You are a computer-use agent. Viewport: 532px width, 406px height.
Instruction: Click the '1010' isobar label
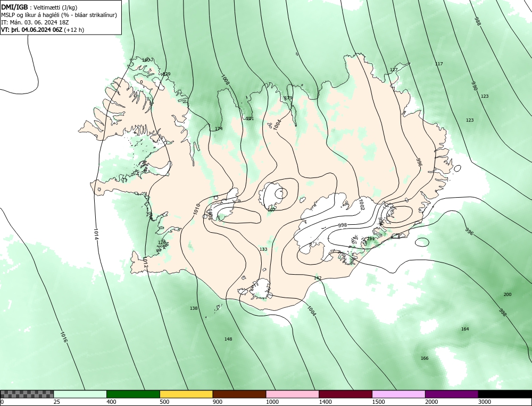[x=196, y=209]
